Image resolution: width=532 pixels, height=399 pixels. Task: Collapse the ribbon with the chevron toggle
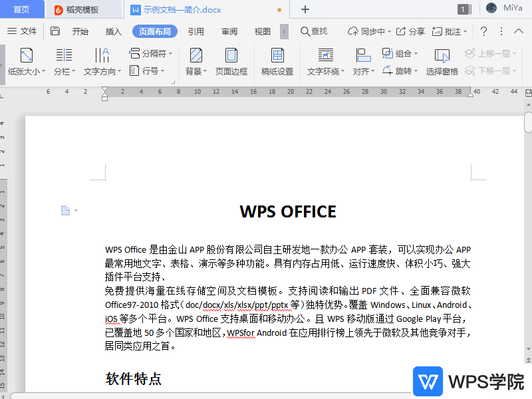point(519,31)
